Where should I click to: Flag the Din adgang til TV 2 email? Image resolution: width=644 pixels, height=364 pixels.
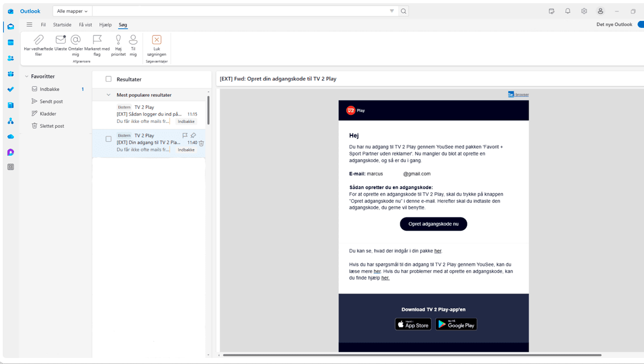click(x=185, y=135)
